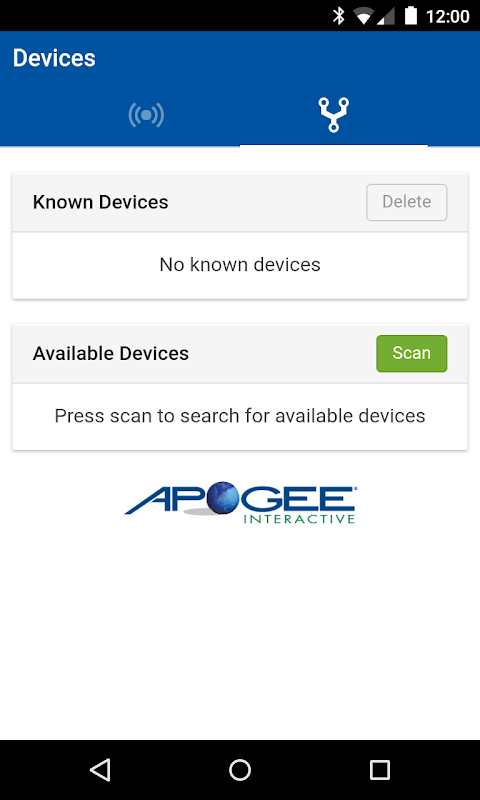Tap the 'Press scan to search' hint text

[240, 416]
